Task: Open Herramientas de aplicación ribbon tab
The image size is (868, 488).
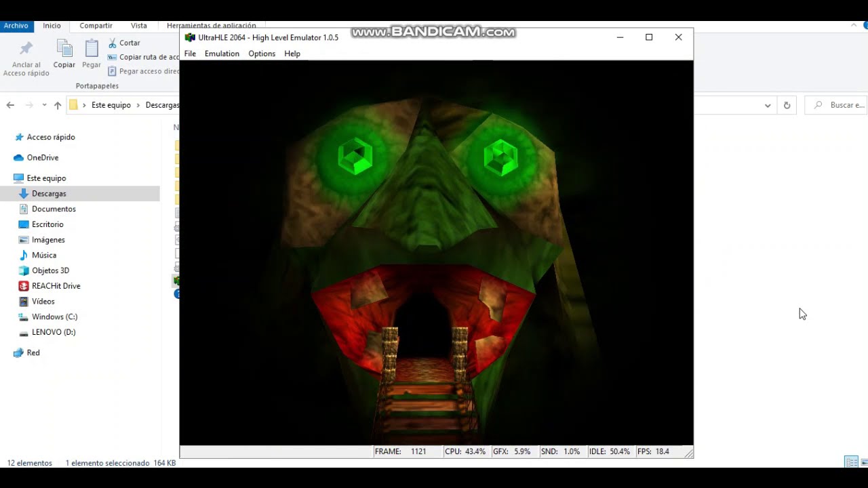Action: 212,26
